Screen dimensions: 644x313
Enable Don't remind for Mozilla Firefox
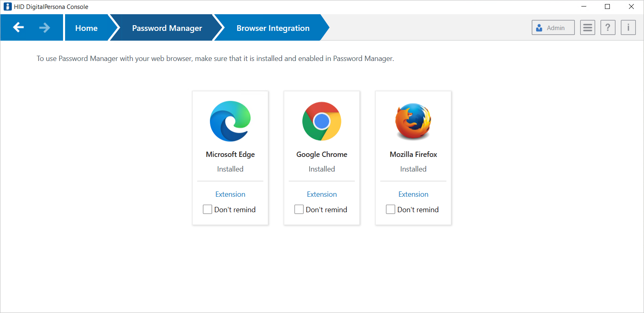point(391,209)
